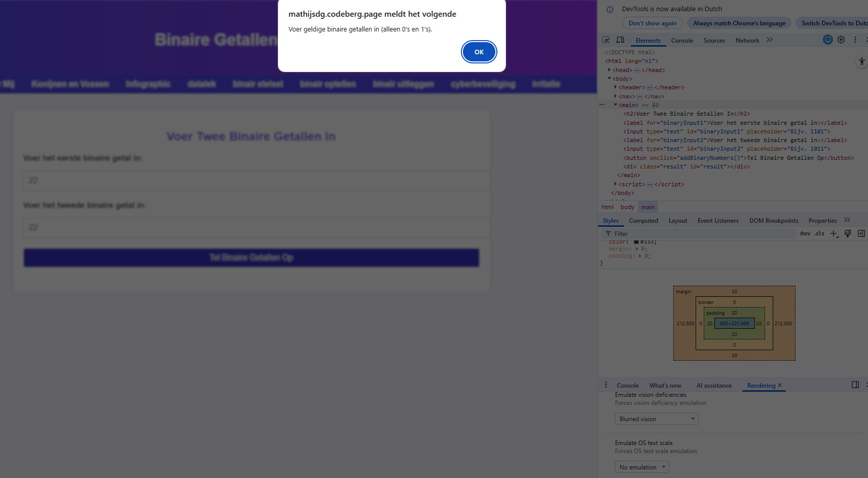This screenshot has height=478, width=868.
Task: Open DevTools settings gear
Action: tap(841, 40)
